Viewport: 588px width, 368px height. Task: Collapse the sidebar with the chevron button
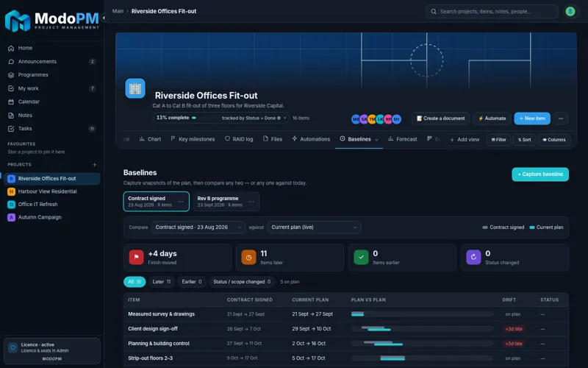(x=104, y=18)
